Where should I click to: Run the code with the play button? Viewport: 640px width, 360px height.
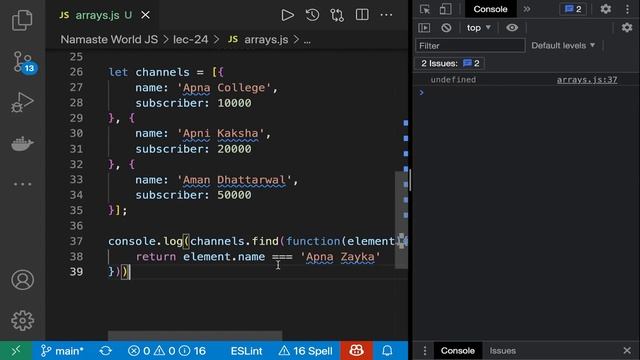[x=287, y=15]
